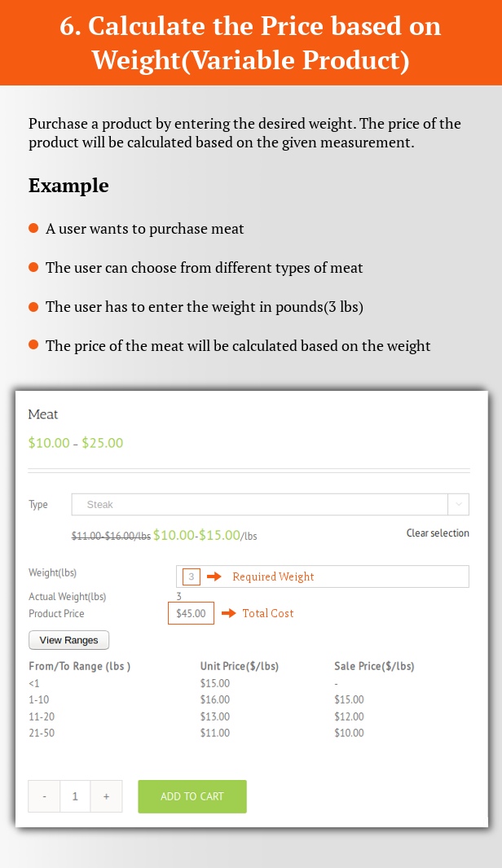Click the Meat product title
The image size is (502, 868).
[43, 414]
